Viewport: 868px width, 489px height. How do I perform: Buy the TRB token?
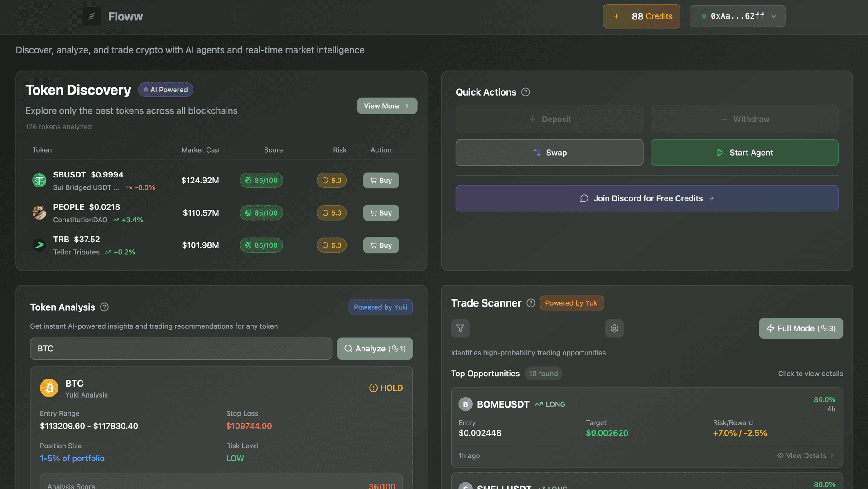[381, 245]
